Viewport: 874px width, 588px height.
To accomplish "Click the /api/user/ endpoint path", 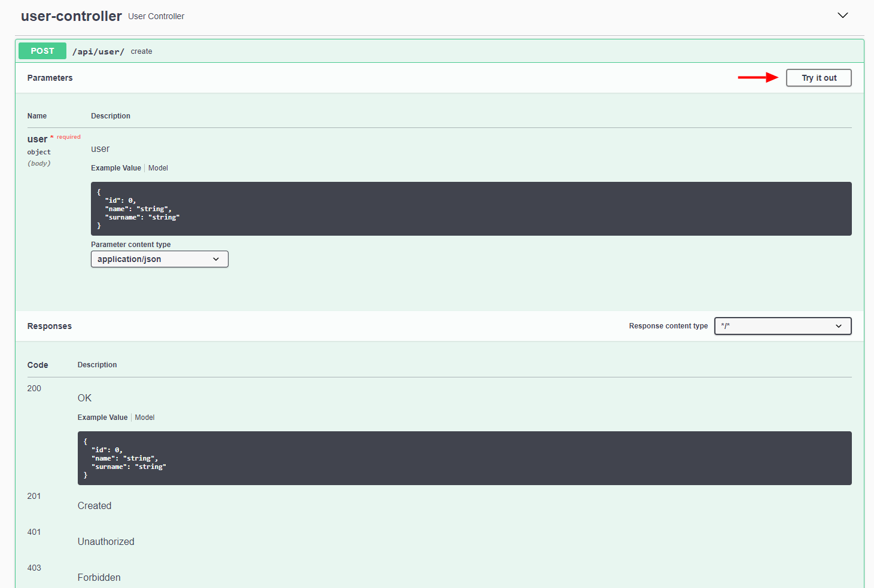I will coord(98,51).
